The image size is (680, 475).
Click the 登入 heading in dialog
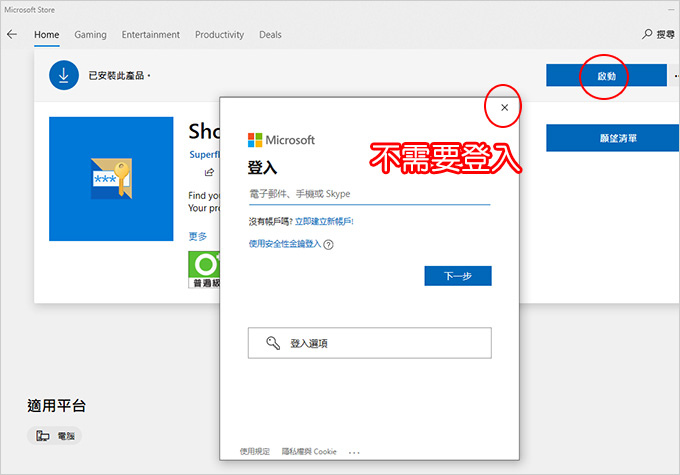coord(262,167)
